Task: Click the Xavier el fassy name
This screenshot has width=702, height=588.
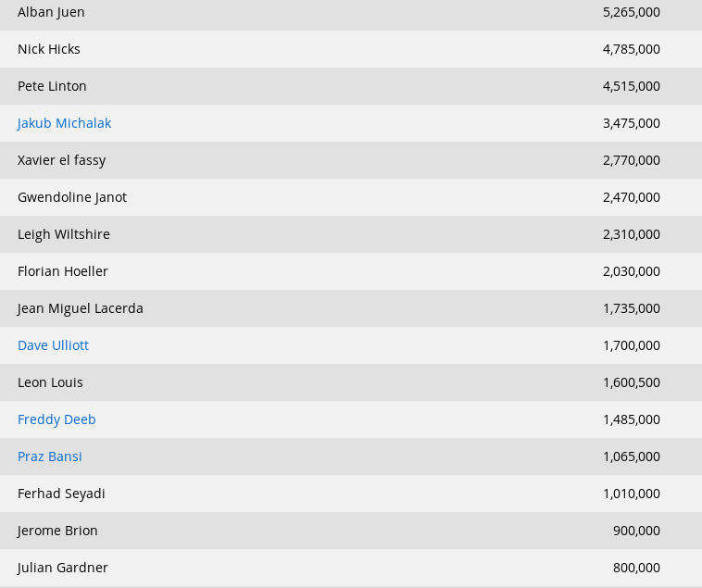Action: pyautogui.click(x=61, y=160)
